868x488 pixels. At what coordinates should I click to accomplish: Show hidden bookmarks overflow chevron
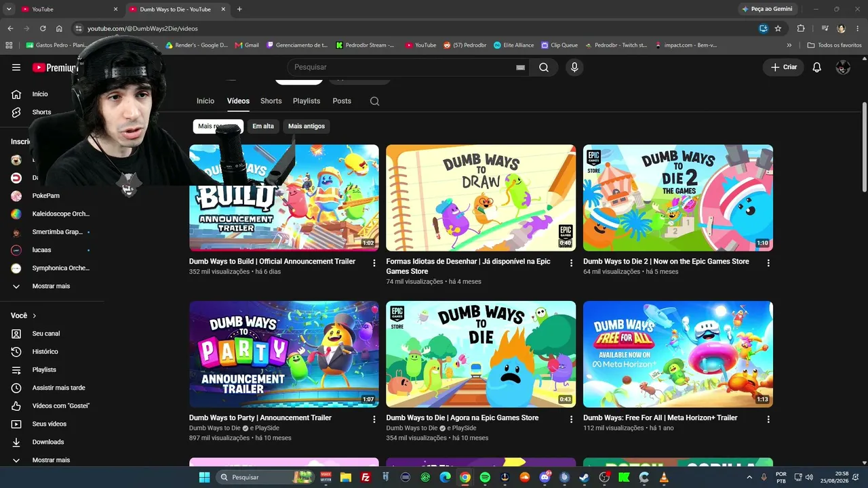(789, 45)
